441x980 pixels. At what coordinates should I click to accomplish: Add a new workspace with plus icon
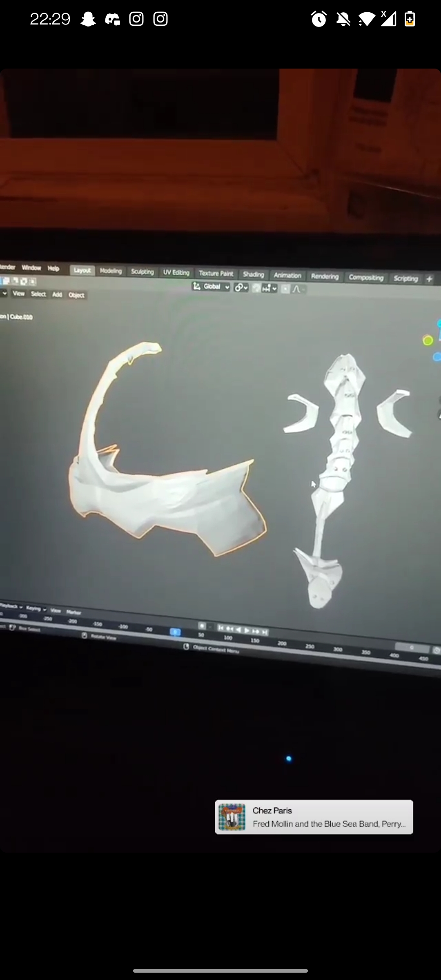point(429,279)
